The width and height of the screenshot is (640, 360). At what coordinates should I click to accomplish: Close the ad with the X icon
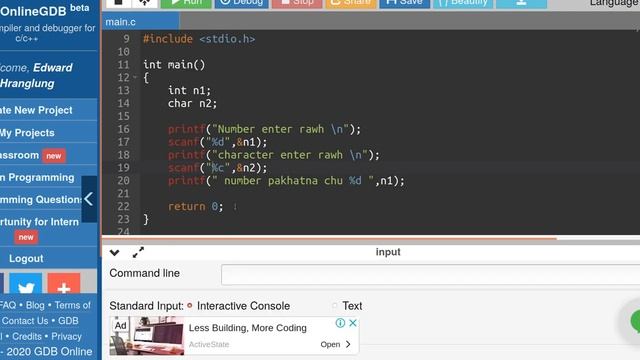tap(353, 323)
